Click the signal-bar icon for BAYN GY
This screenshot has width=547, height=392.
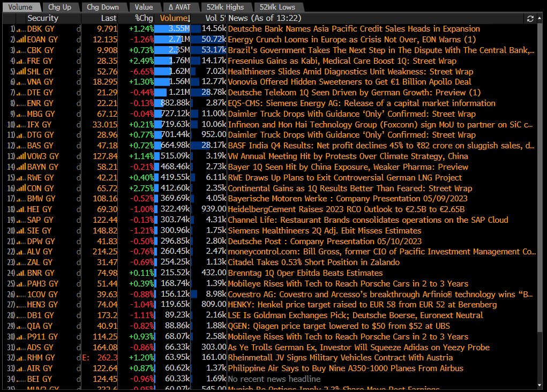click(x=21, y=167)
